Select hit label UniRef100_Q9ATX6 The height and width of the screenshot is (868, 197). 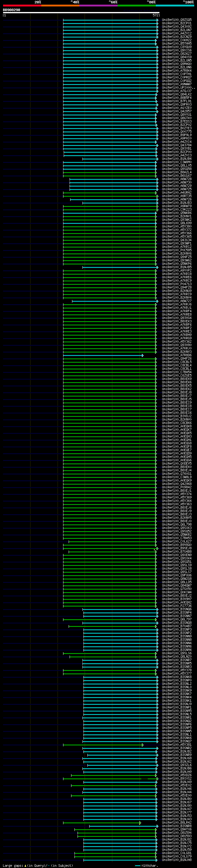(177, 829)
